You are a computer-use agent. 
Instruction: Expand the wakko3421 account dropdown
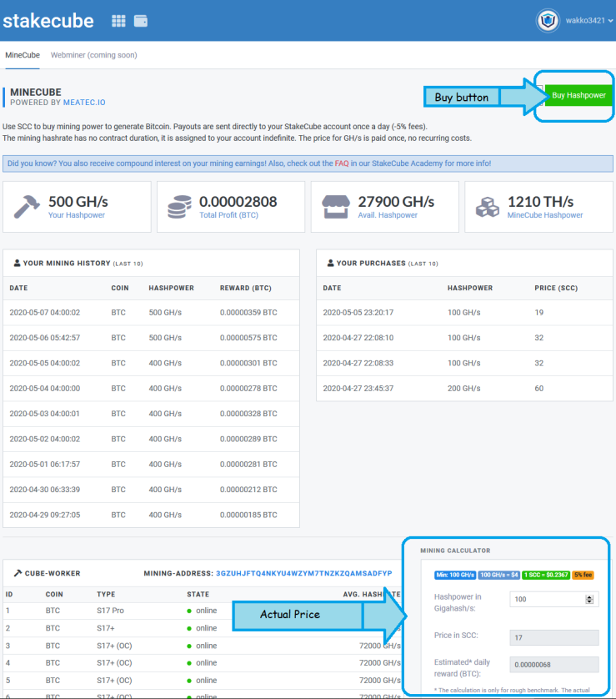589,21
